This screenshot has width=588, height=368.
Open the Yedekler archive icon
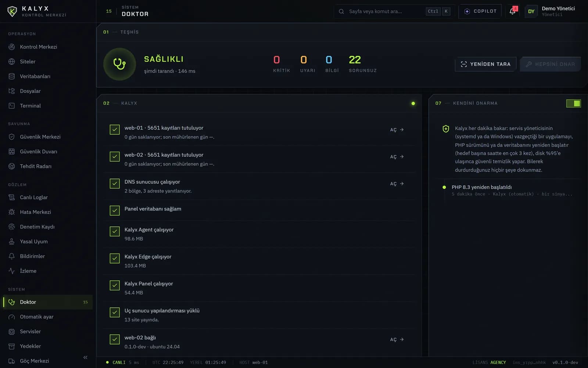tap(12, 346)
